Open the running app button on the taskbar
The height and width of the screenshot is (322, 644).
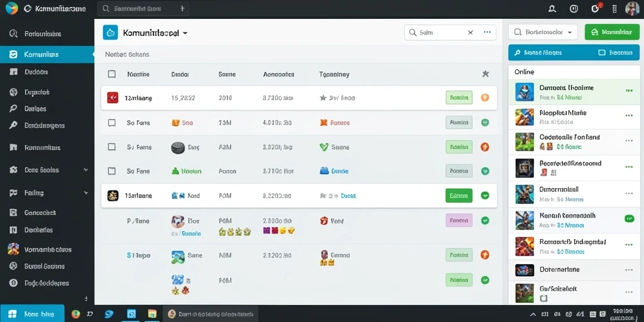(210, 314)
